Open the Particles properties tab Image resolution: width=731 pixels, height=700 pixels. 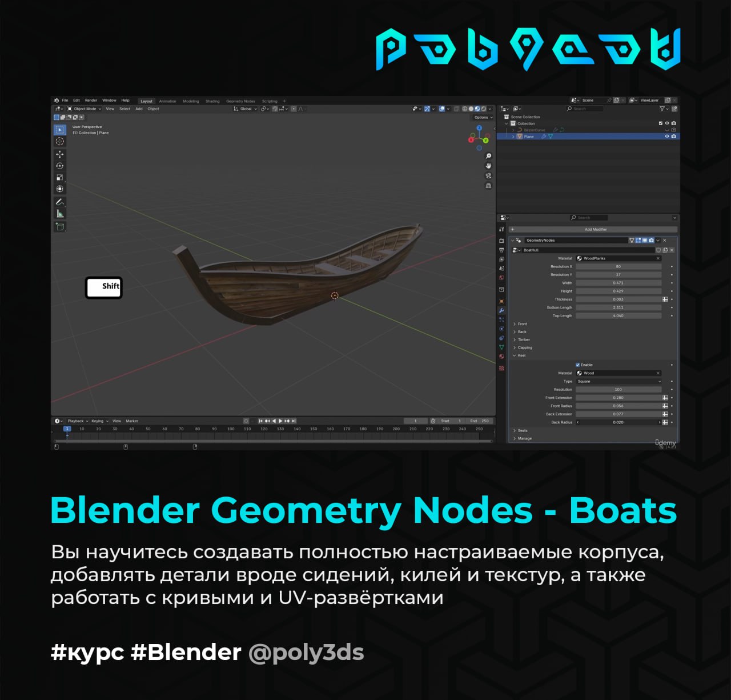coord(501,319)
